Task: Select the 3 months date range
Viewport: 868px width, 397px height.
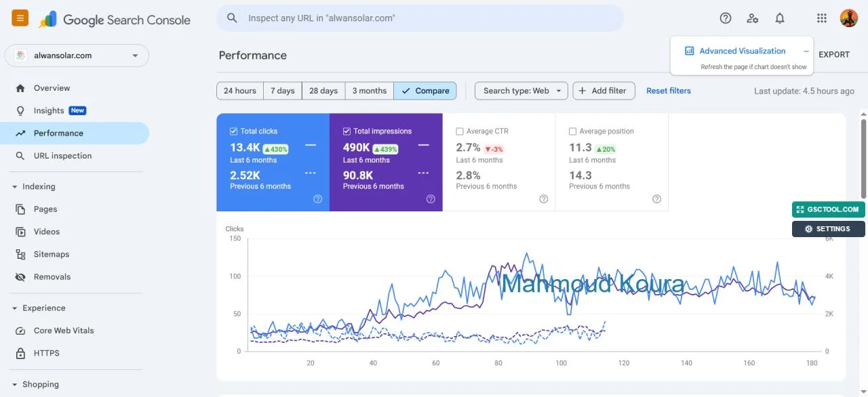Action: click(370, 91)
